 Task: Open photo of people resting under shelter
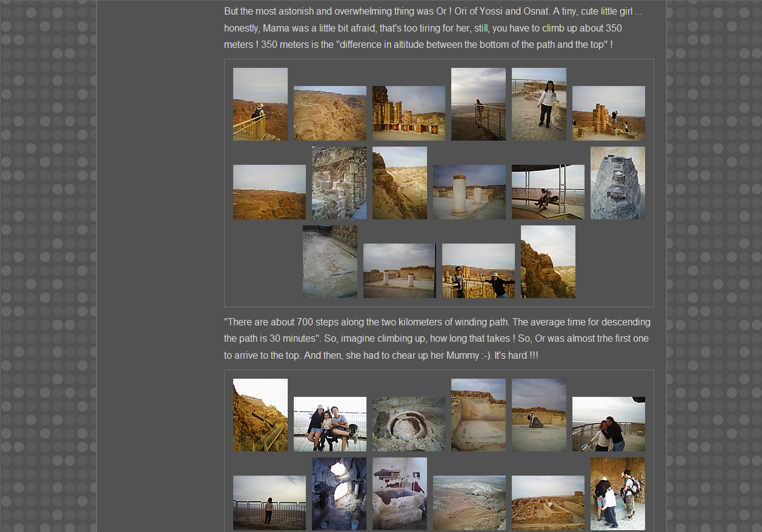pyautogui.click(x=548, y=192)
